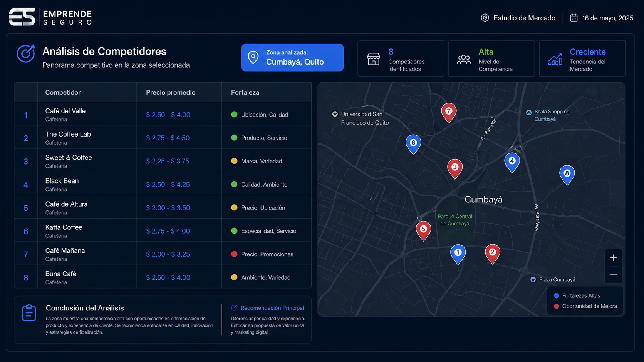This screenshot has width=644, height=362.
Task: Click the Recomendación Principal target icon
Action: [234, 308]
